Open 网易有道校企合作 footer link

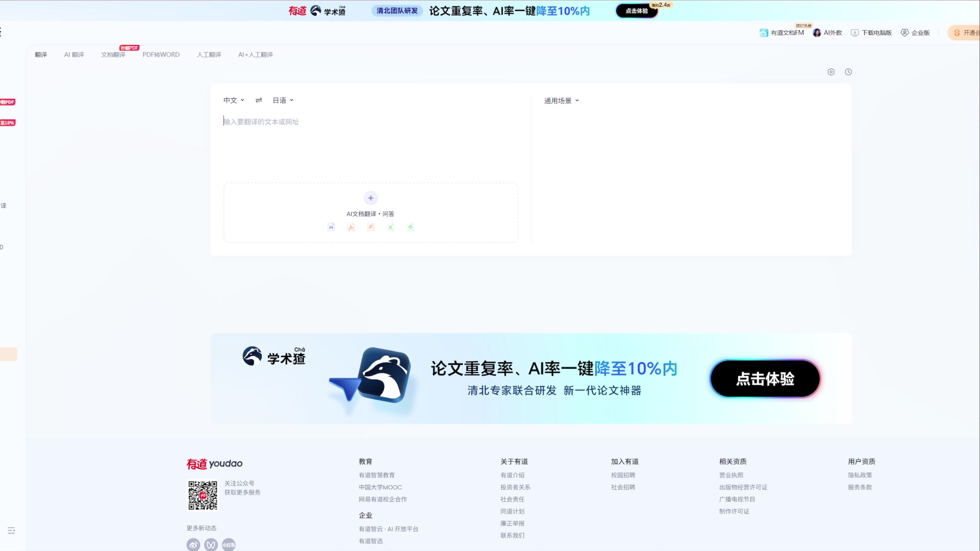[383, 499]
